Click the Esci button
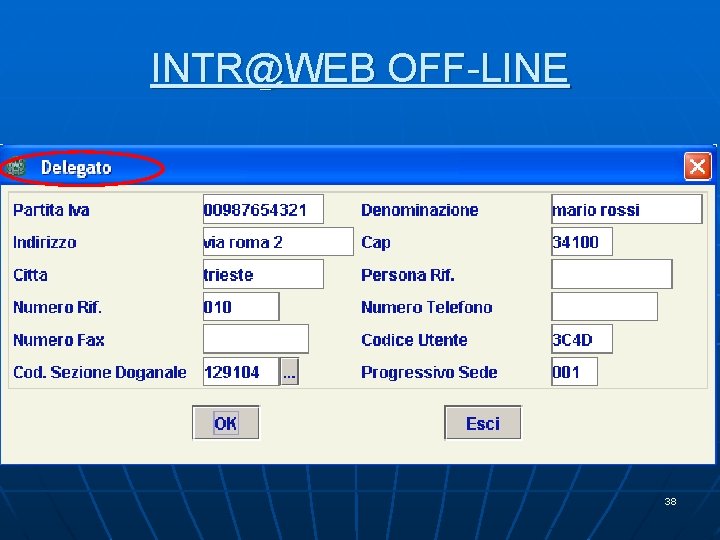Viewport: 720px width, 540px height. point(483,422)
